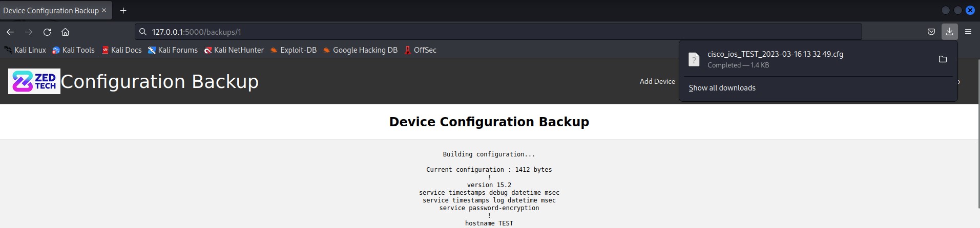The image size is (980, 228).
Task: Select the Device Configuration Backup tab
Action: [56, 10]
